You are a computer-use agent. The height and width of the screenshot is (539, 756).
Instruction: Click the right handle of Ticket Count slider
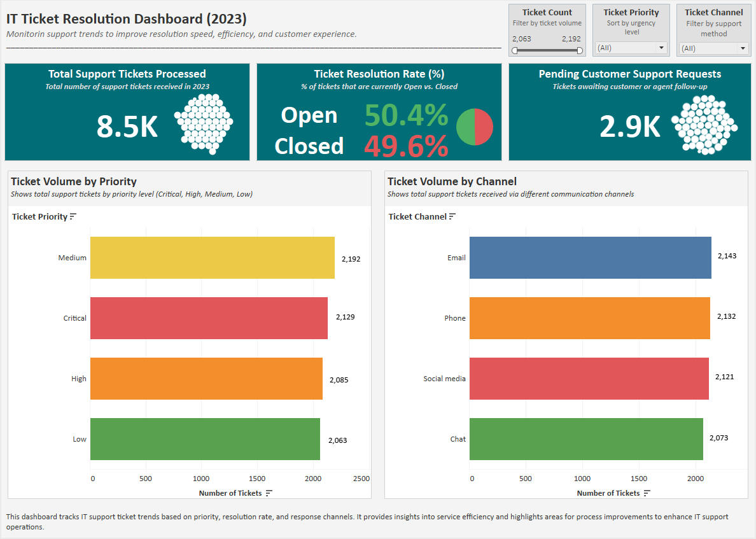coord(580,50)
